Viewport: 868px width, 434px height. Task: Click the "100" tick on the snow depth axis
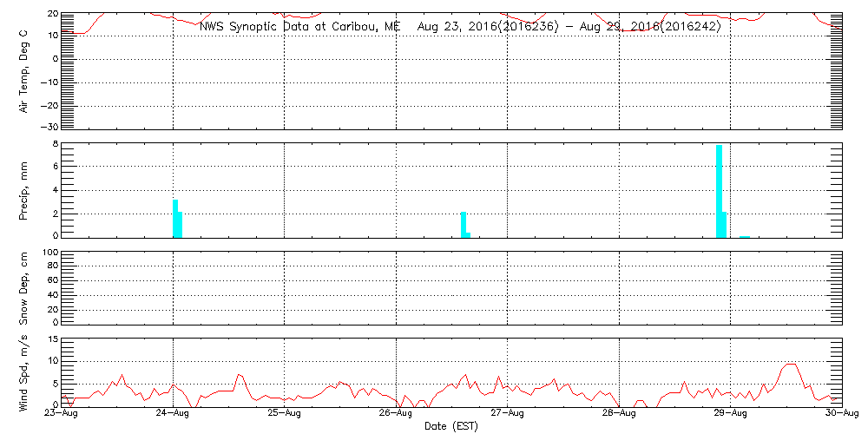[x=49, y=254]
